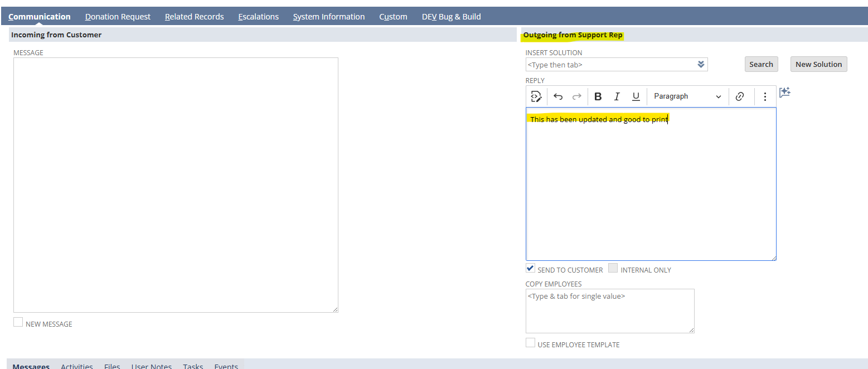Select the Messages subtab
The image size is (868, 369).
coord(31,366)
